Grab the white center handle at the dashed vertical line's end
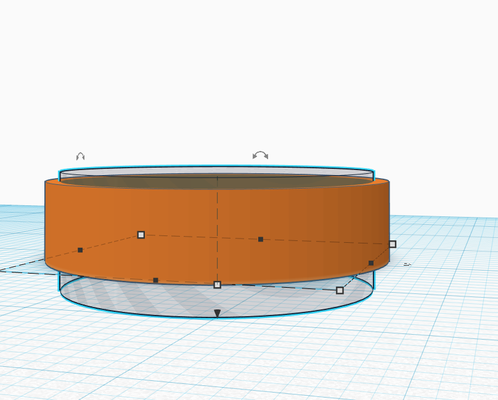Image resolution: width=498 pixels, height=400 pixels. pyautogui.click(x=217, y=285)
